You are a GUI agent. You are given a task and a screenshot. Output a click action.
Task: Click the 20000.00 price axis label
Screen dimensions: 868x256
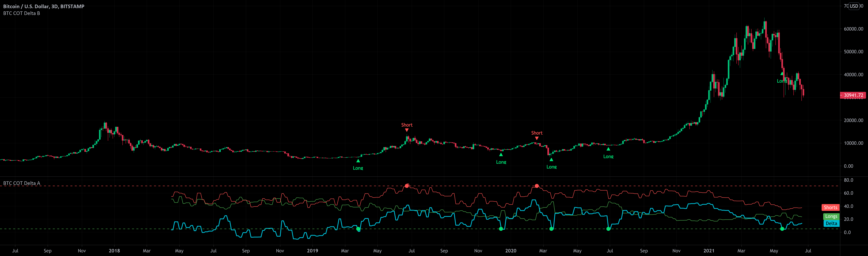pyautogui.click(x=854, y=120)
